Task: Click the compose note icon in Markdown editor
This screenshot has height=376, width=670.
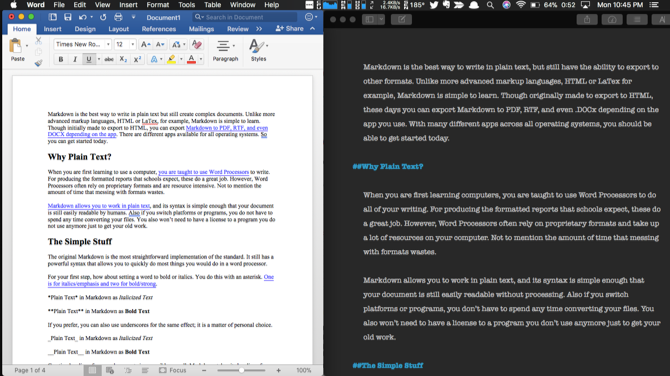Action: point(401,20)
